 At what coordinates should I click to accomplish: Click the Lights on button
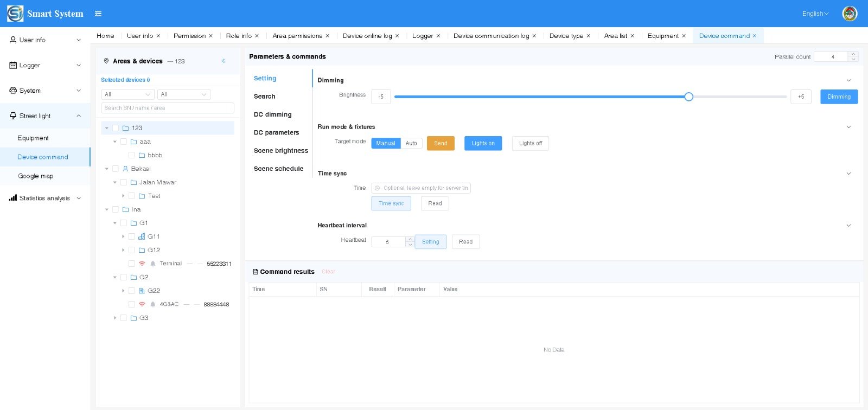(483, 143)
